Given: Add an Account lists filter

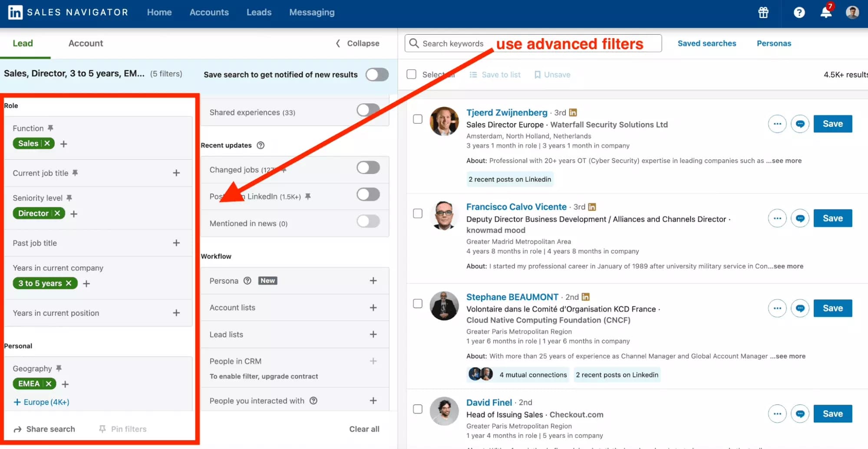Looking at the screenshot, I should (373, 307).
